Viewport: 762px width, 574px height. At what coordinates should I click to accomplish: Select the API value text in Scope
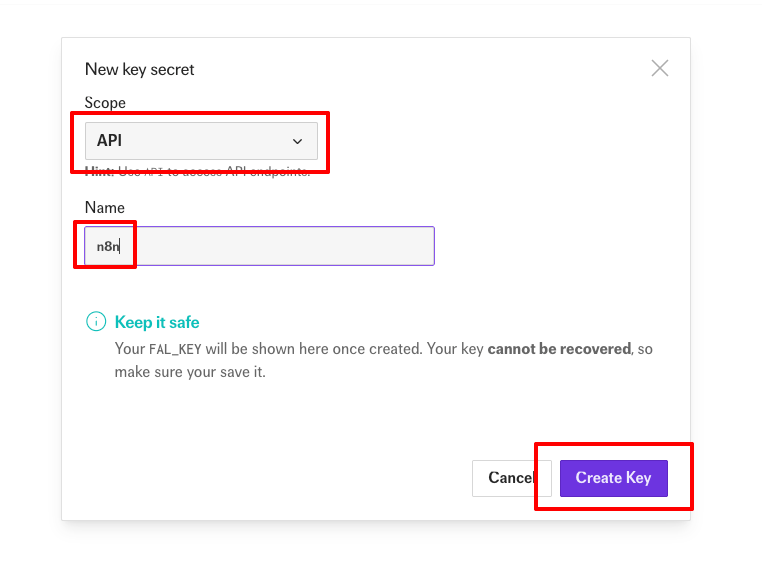[109, 141]
